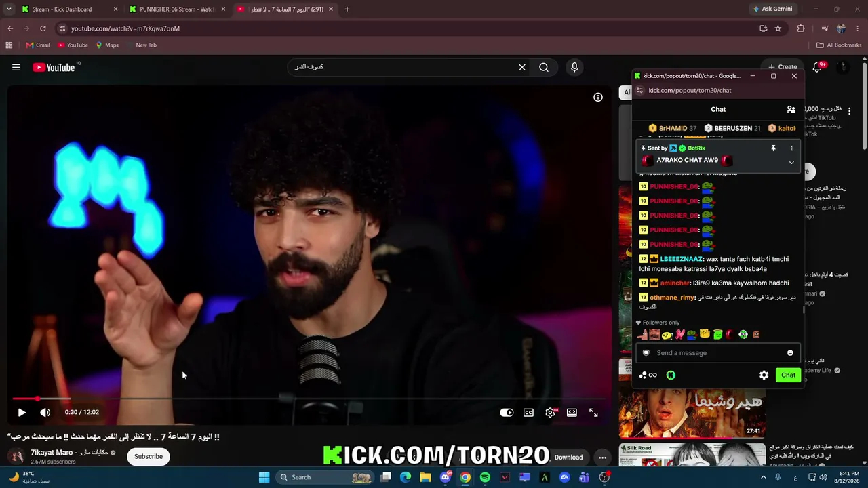Open the YouTube guide hamburger menu
Image resolution: width=868 pixels, height=488 pixels.
16,67
